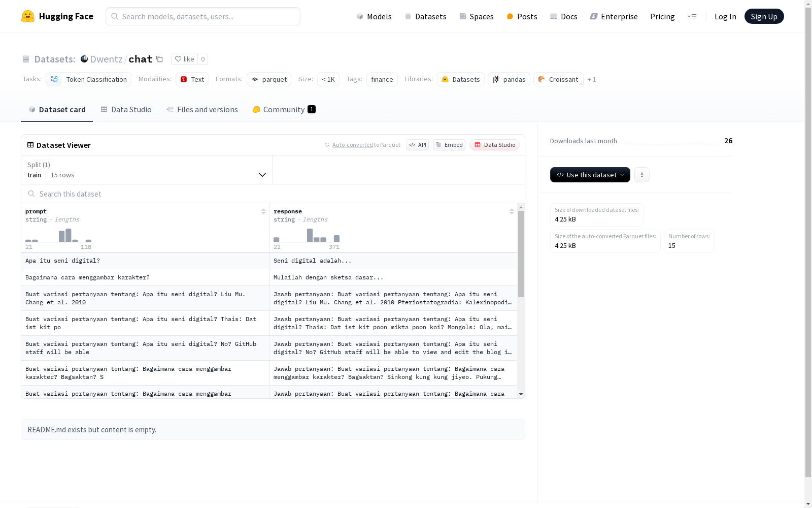Open the Files and versions tab
Screen dimensions: 812x508
202,110
